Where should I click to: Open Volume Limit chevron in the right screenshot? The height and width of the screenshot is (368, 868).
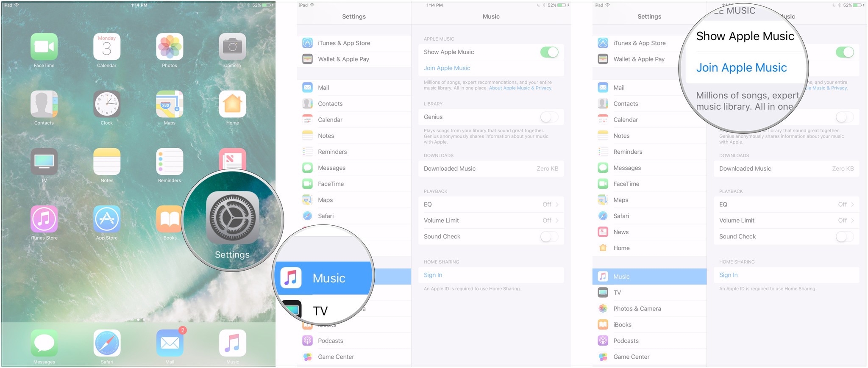click(852, 220)
